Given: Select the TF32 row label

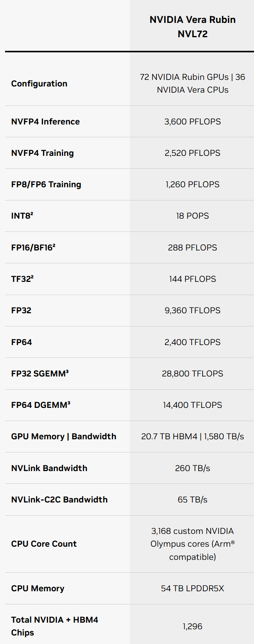Looking at the screenshot, I should coord(22,279).
